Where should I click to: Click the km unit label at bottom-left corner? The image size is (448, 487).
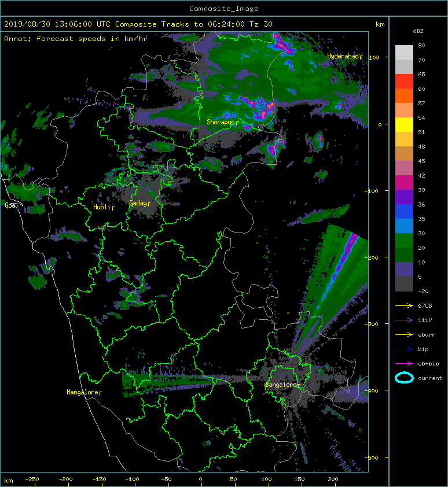[9, 481]
